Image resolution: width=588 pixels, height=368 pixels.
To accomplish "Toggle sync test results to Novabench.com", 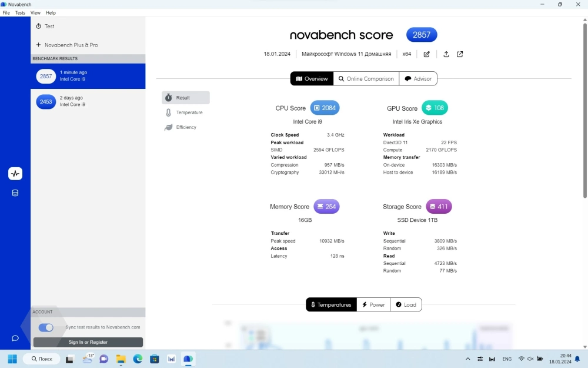I will (46, 327).
